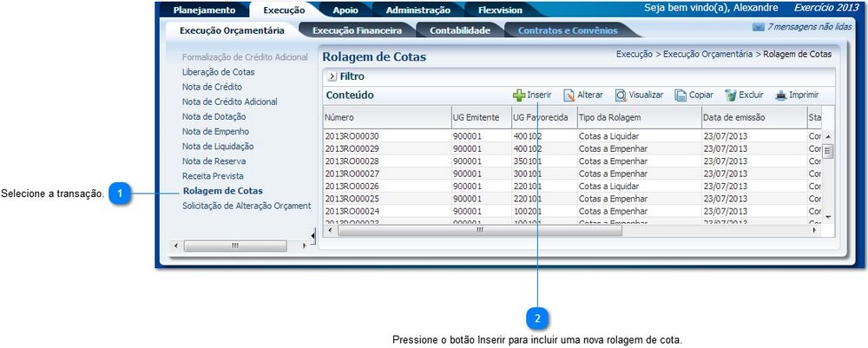Viewport: 868px width, 348px height.
Task: Click the Copiar copy icon
Action: pyautogui.click(x=681, y=95)
